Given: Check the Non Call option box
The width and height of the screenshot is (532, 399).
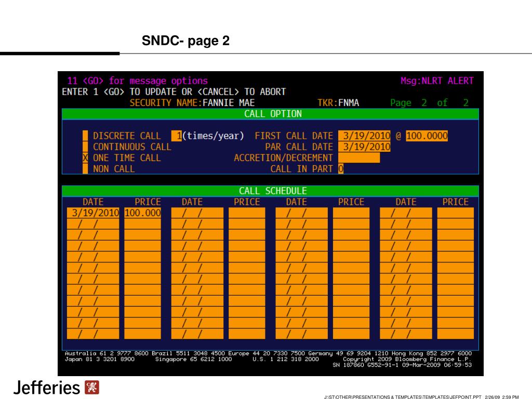Looking at the screenshot, I should click(85, 169).
